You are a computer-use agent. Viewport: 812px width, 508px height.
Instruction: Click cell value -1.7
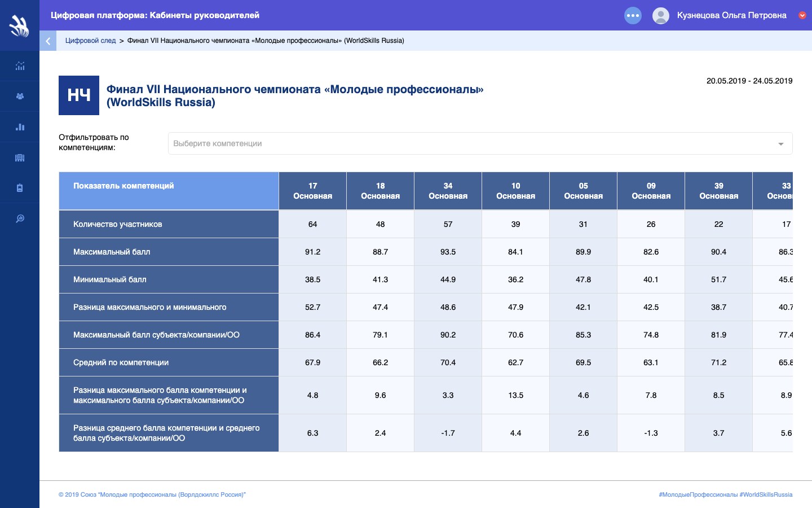pyautogui.click(x=448, y=433)
